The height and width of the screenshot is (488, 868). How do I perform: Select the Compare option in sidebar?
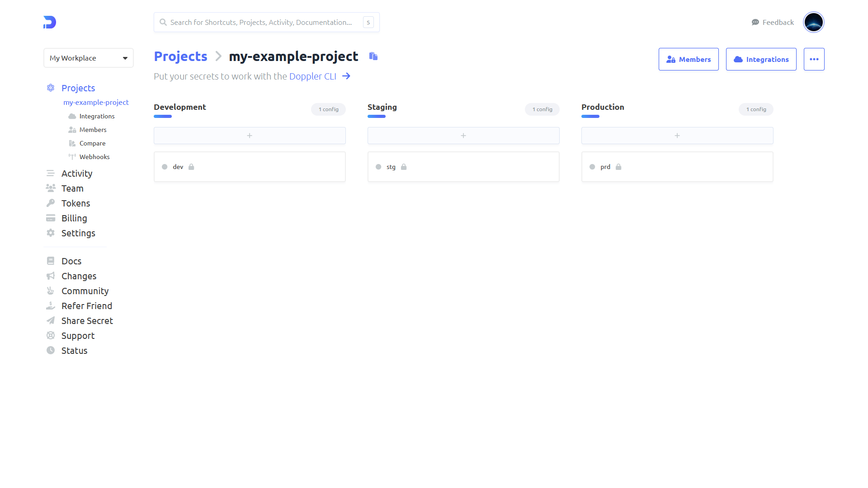(92, 143)
